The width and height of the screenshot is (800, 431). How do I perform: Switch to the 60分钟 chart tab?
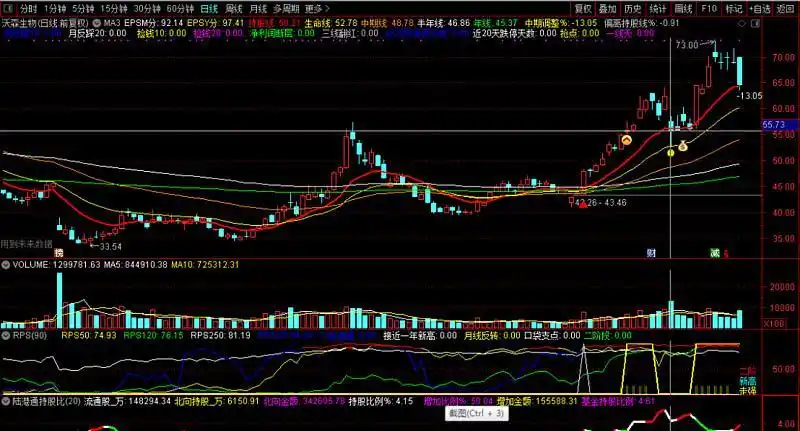(180, 7)
